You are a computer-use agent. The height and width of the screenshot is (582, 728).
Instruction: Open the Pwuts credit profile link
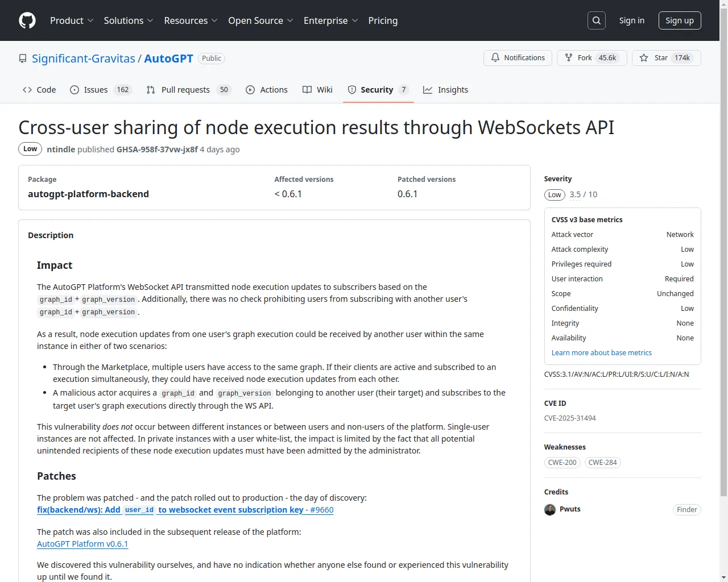point(570,509)
